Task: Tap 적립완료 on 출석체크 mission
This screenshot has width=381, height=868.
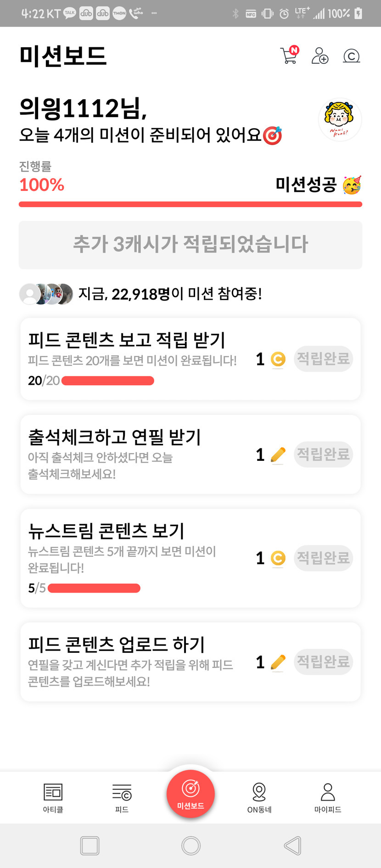Action: tap(323, 454)
